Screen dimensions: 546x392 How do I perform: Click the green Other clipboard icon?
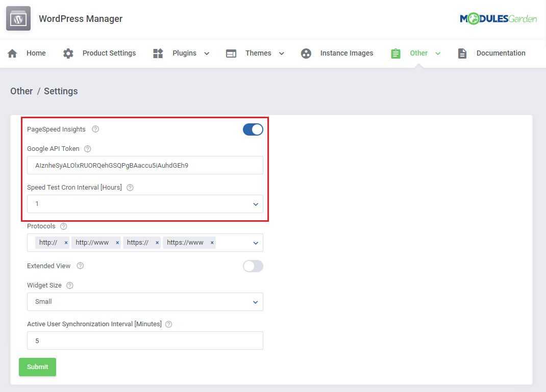pos(395,53)
